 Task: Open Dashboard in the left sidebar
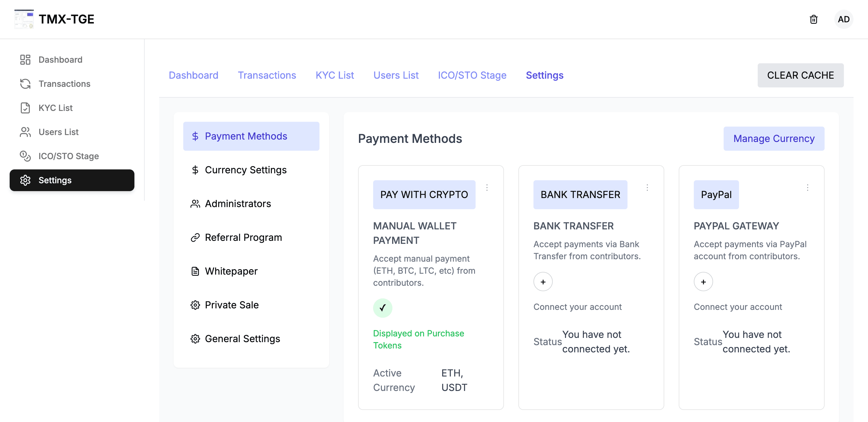click(72, 60)
